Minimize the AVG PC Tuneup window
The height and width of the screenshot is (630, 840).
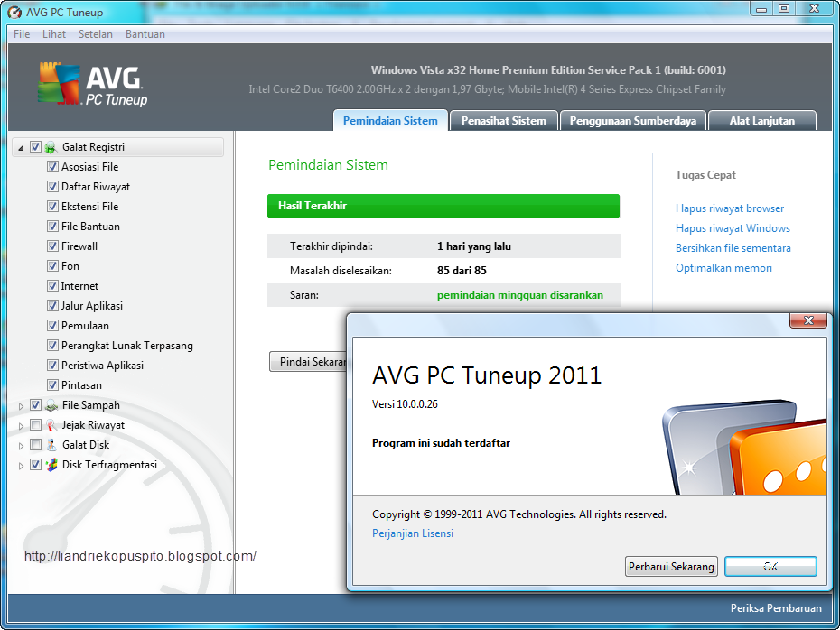tap(761, 8)
